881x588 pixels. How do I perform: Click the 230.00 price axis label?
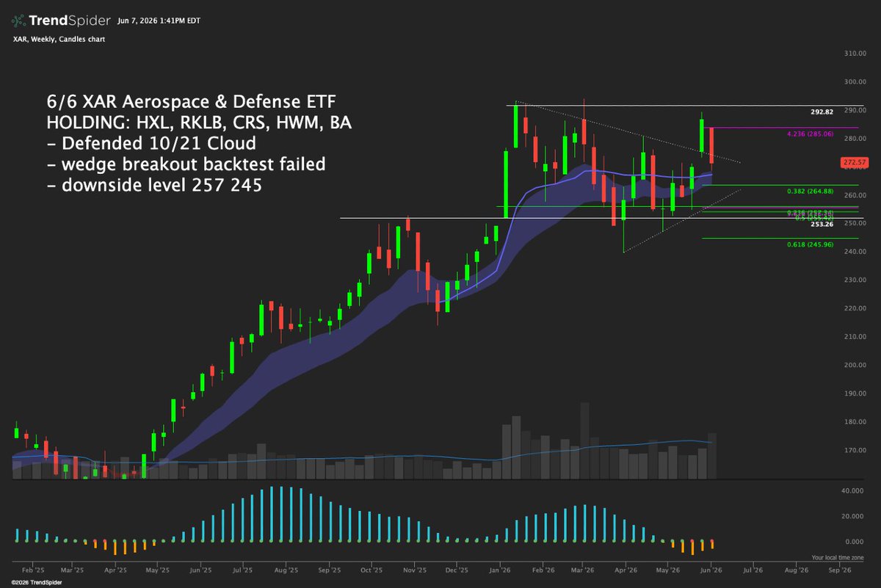point(854,280)
